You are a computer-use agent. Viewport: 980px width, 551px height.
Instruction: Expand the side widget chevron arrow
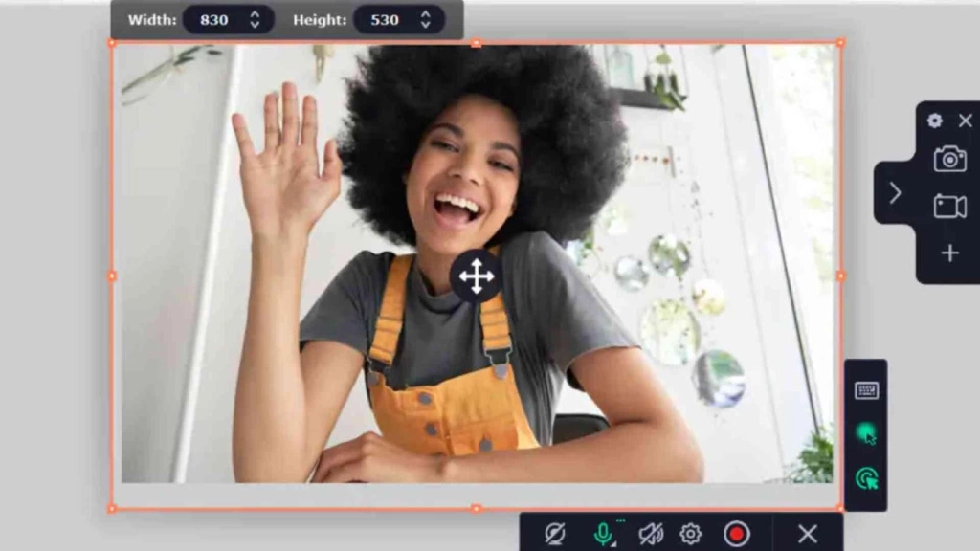[x=895, y=193]
